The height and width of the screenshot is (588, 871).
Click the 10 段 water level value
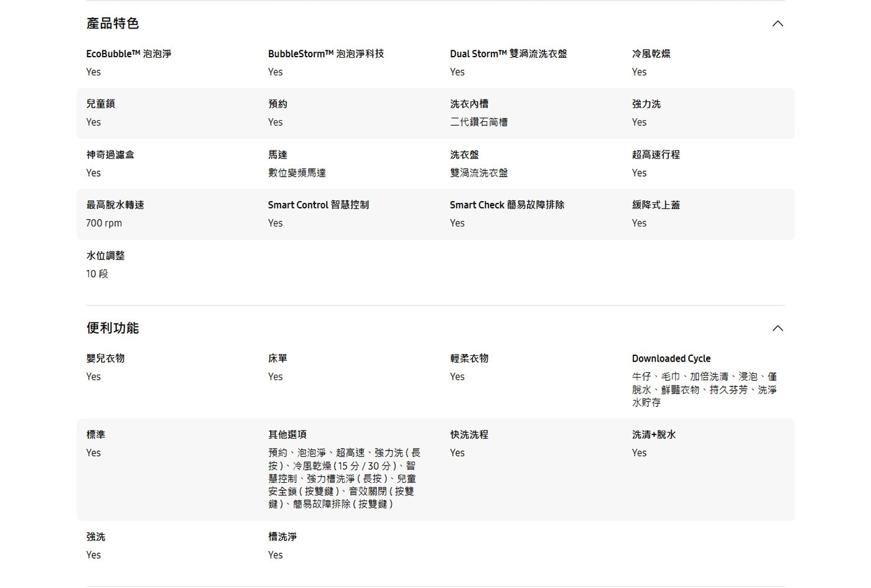tap(97, 274)
